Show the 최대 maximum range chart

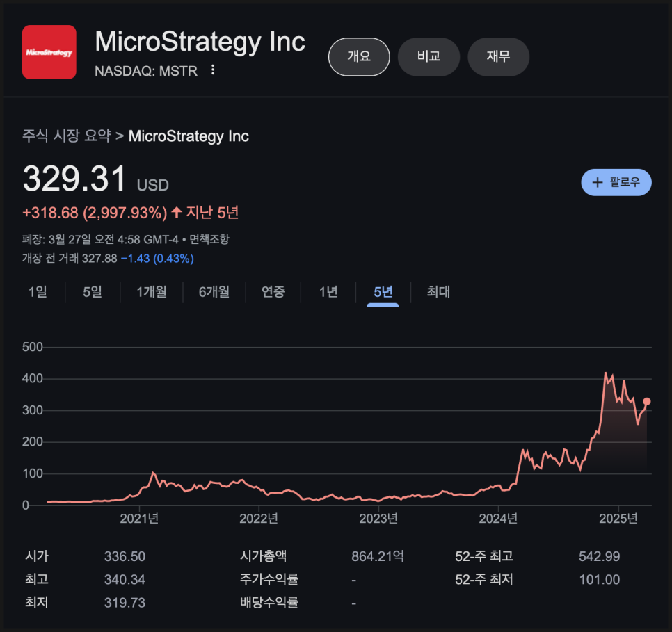click(438, 292)
